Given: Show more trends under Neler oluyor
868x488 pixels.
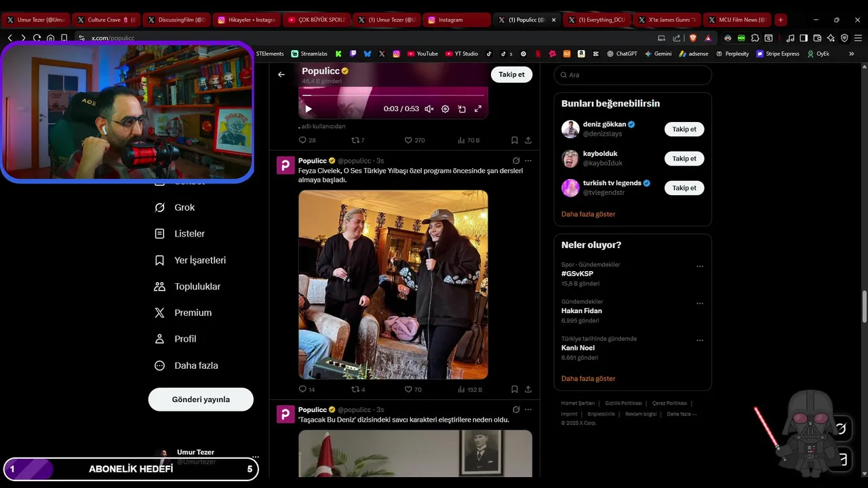Looking at the screenshot, I should tap(589, 379).
